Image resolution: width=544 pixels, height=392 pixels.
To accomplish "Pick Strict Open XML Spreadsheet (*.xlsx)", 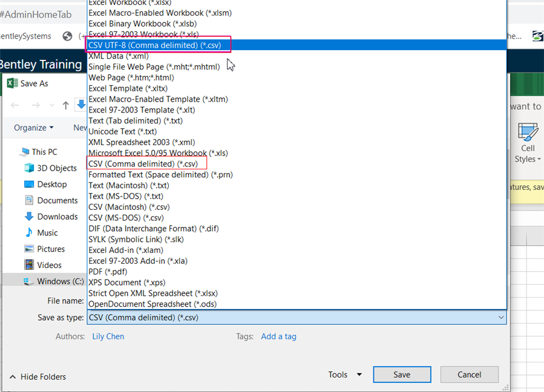I will 297,293.
